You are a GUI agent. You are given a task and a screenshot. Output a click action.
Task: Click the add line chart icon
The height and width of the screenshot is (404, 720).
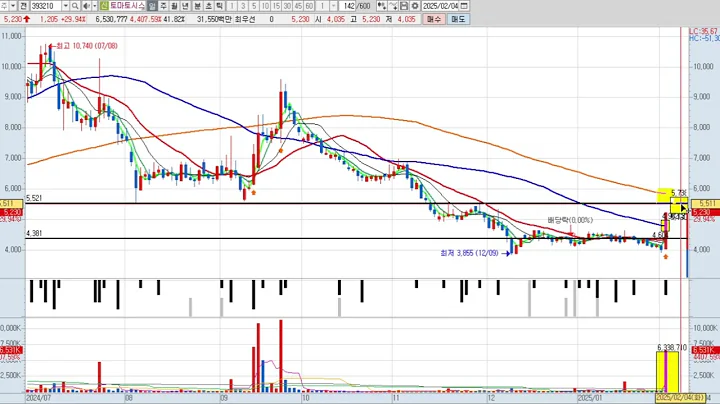pos(393,6)
